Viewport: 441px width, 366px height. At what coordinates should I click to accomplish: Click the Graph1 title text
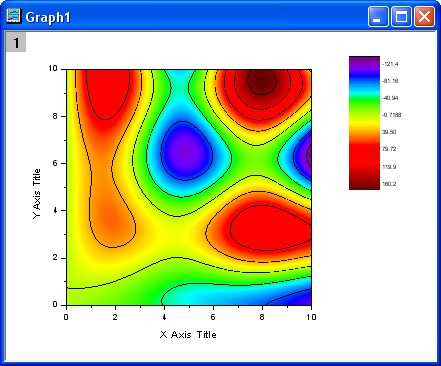tap(48, 17)
